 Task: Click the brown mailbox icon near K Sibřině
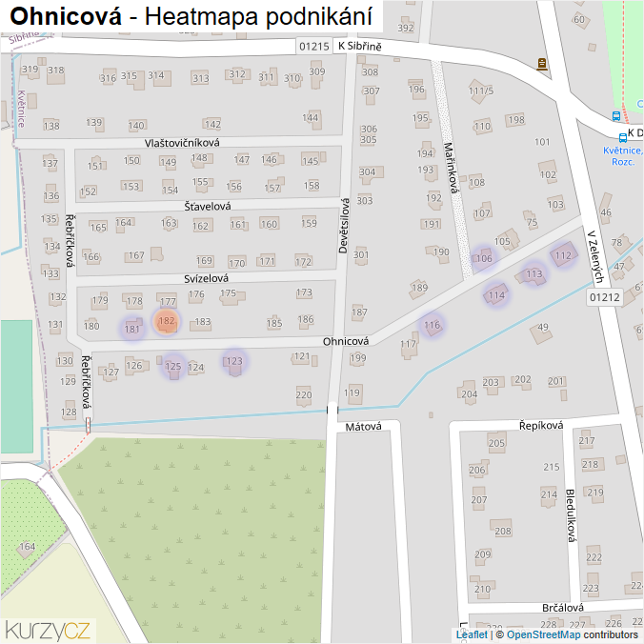pyautogui.click(x=542, y=64)
